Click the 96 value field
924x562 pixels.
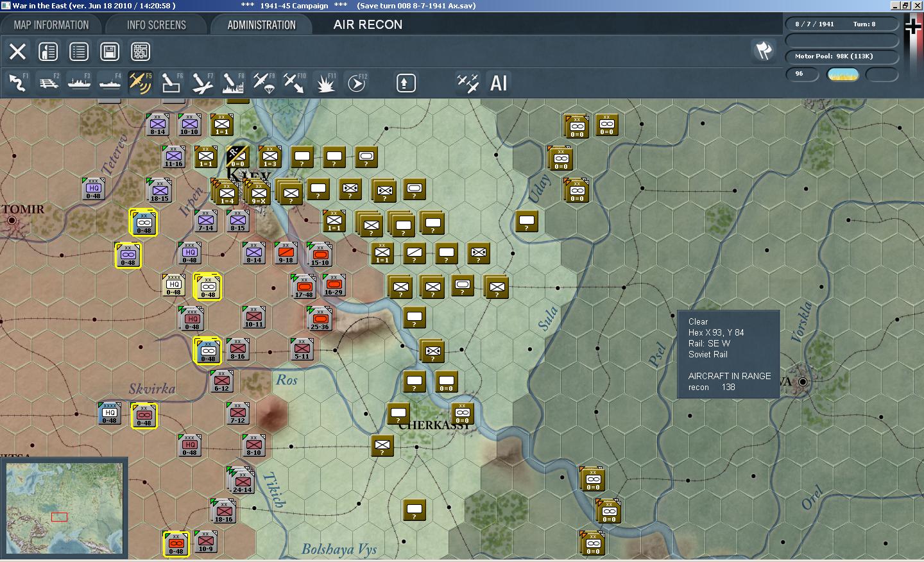802,74
